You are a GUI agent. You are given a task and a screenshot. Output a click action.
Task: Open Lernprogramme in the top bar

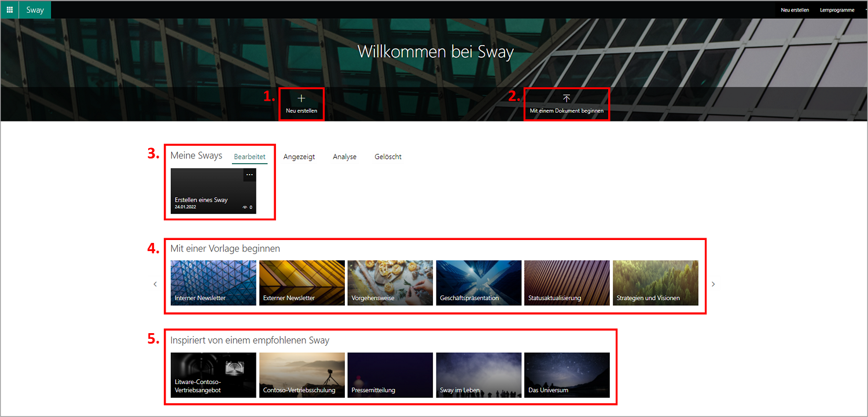(x=837, y=10)
